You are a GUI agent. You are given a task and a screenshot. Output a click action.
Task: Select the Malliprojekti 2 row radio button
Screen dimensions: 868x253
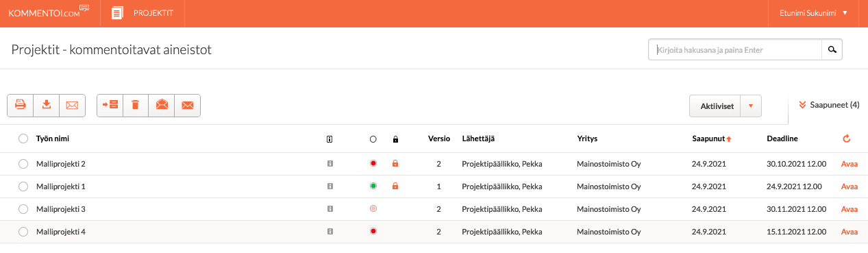pos(23,164)
